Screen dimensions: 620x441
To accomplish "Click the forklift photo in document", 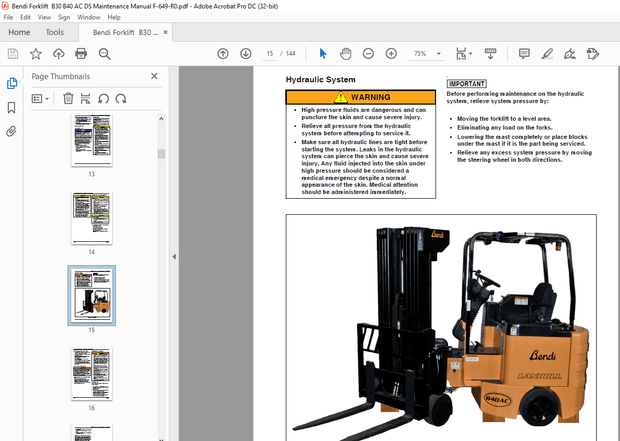I will 441,327.
